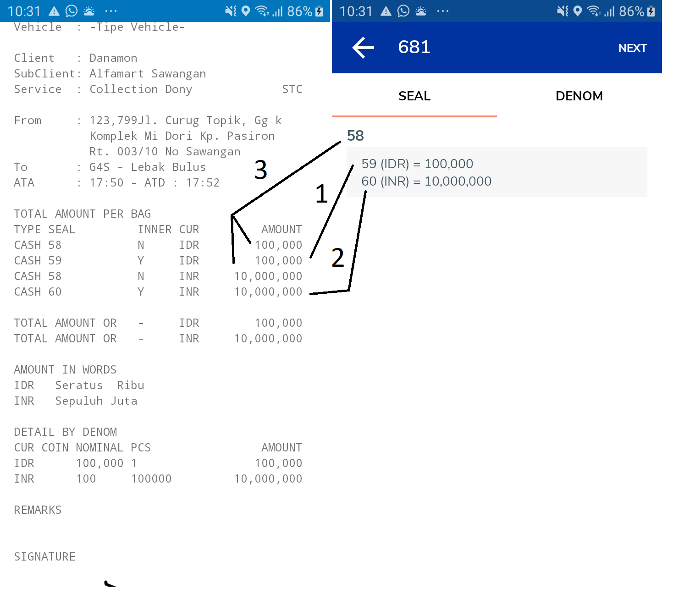This screenshot has width=673, height=616.
Task: Click the "REMARKS" label
Action: [x=38, y=510]
